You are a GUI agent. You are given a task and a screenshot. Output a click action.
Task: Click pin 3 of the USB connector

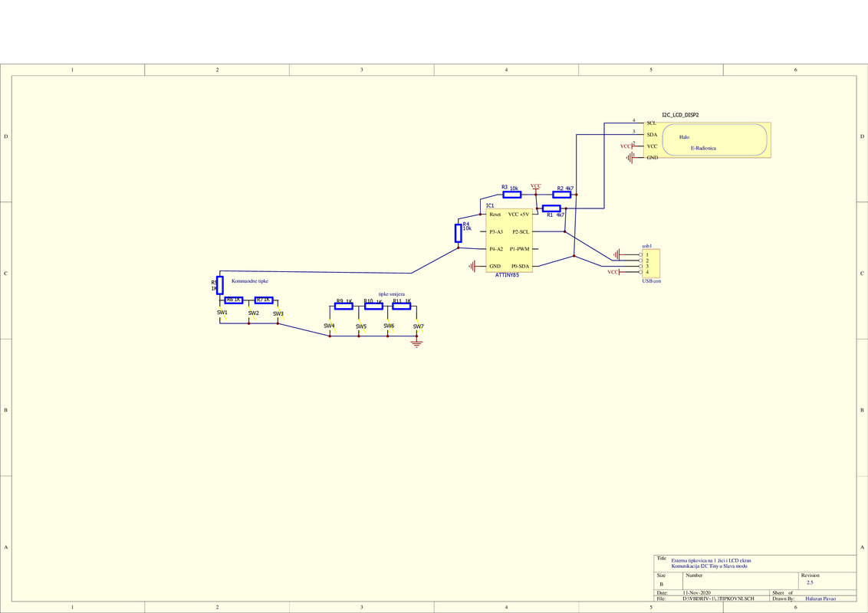[x=641, y=266]
